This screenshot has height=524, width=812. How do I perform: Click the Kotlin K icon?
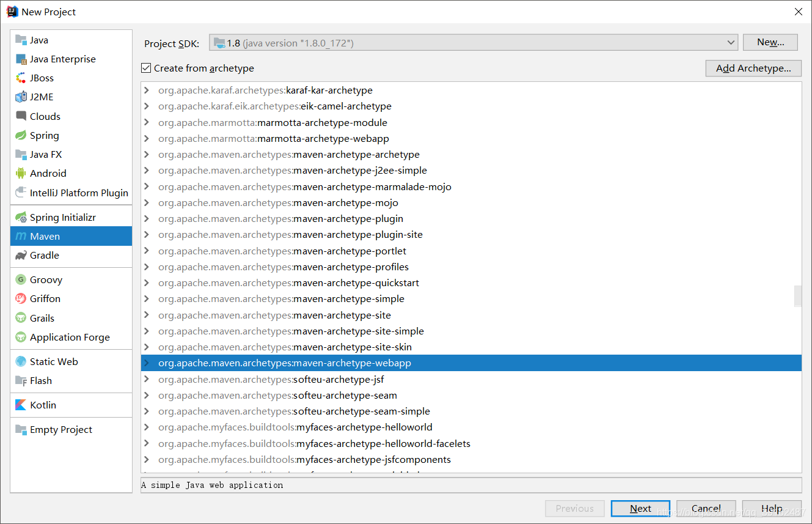click(x=21, y=405)
